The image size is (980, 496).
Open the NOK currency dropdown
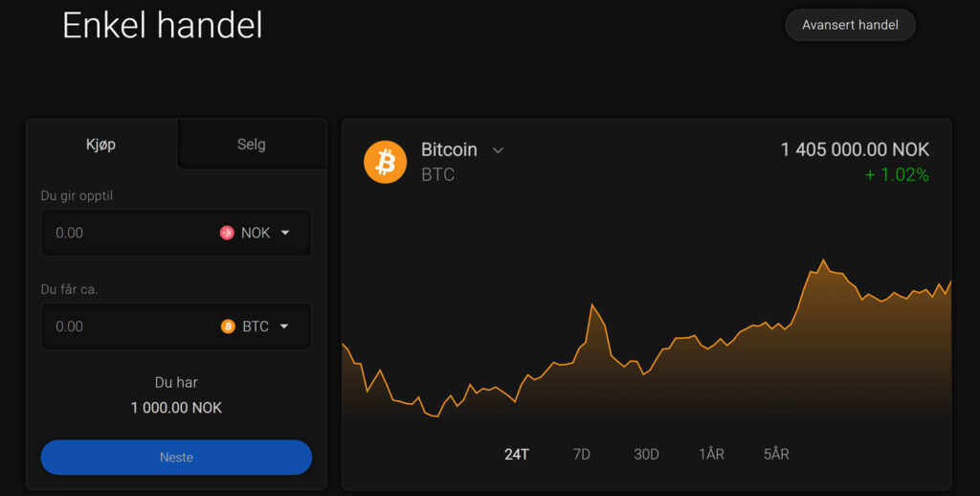[x=284, y=233]
